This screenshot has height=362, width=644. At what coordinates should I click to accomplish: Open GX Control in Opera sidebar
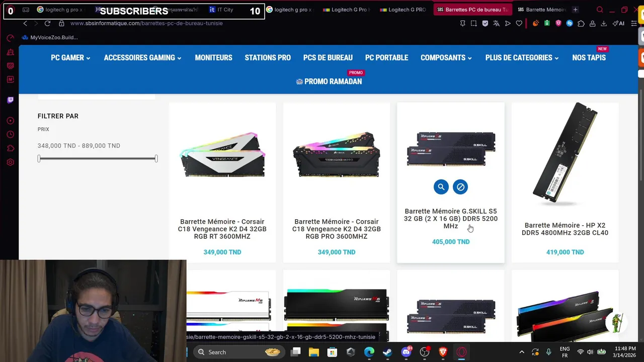[x=10, y=38]
